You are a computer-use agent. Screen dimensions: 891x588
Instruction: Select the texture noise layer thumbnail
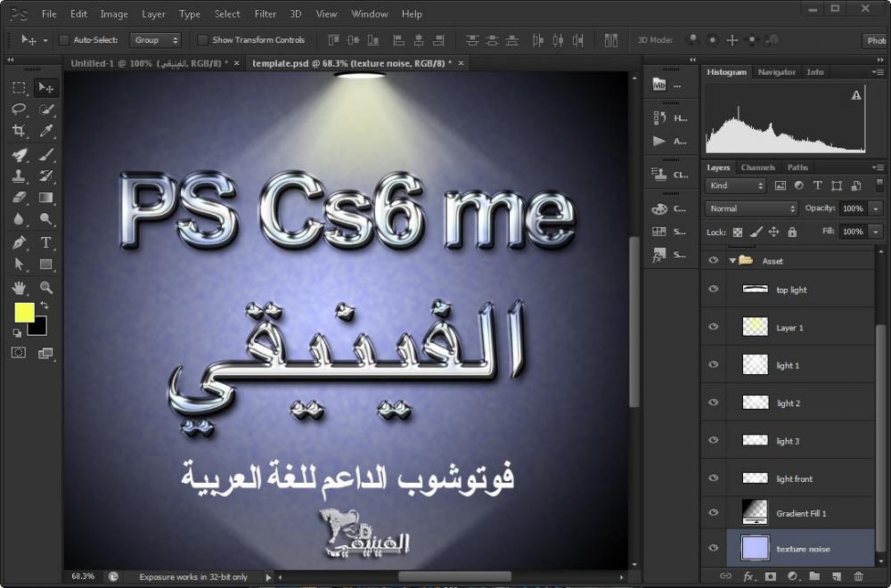point(756,548)
